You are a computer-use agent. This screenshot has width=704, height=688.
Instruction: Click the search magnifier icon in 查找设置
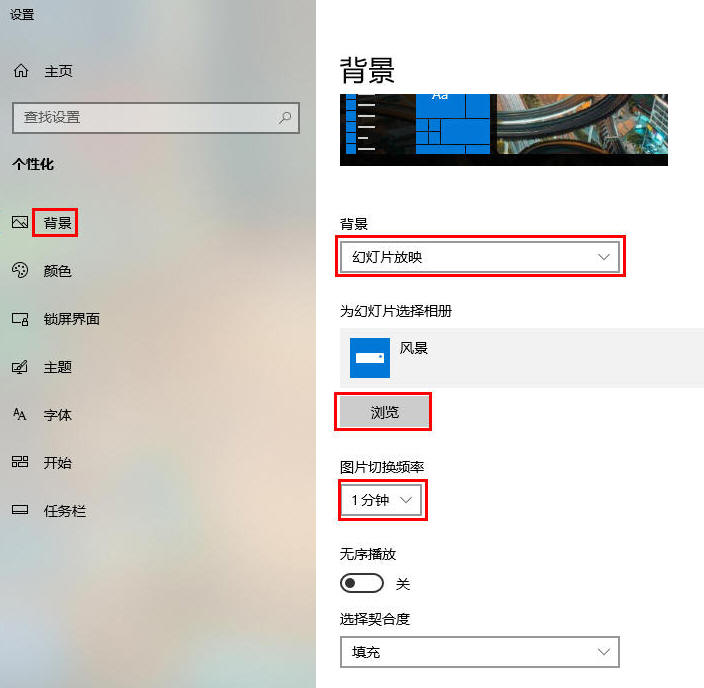coord(285,118)
